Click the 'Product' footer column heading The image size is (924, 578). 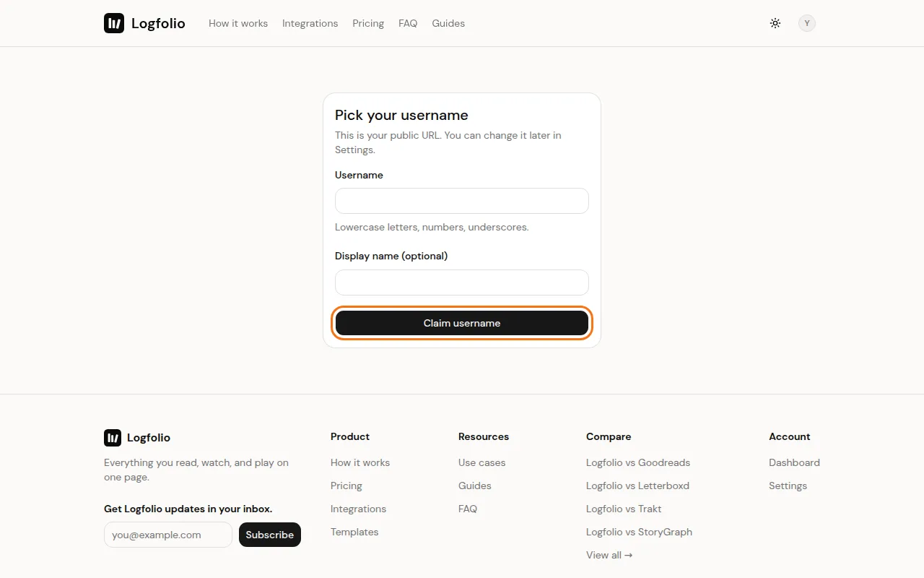350,436
